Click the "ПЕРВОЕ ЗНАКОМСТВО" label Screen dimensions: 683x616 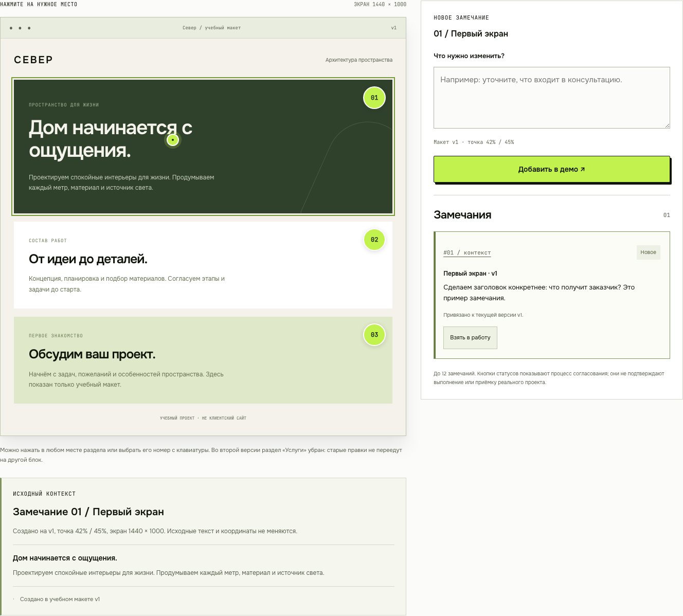(x=56, y=336)
